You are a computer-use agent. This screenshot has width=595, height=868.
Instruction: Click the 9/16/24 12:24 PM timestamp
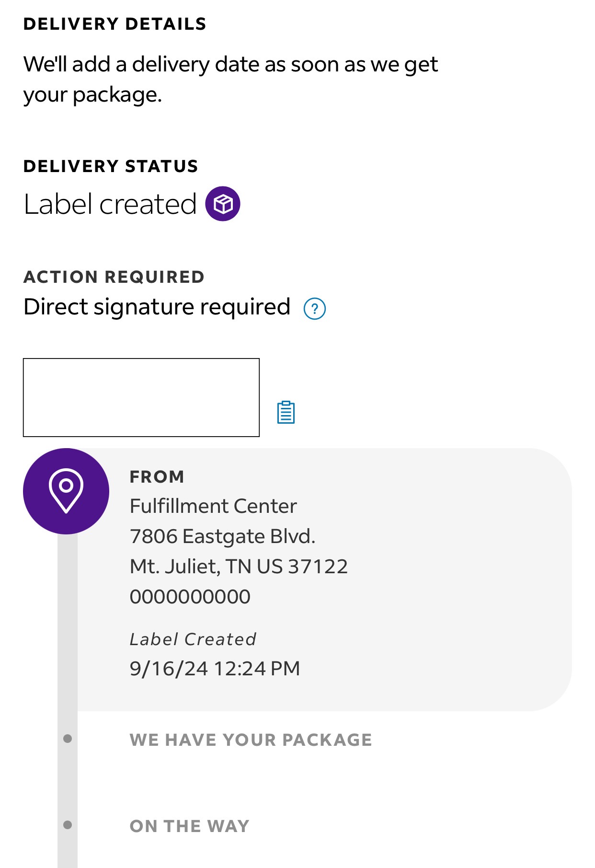pos(215,668)
